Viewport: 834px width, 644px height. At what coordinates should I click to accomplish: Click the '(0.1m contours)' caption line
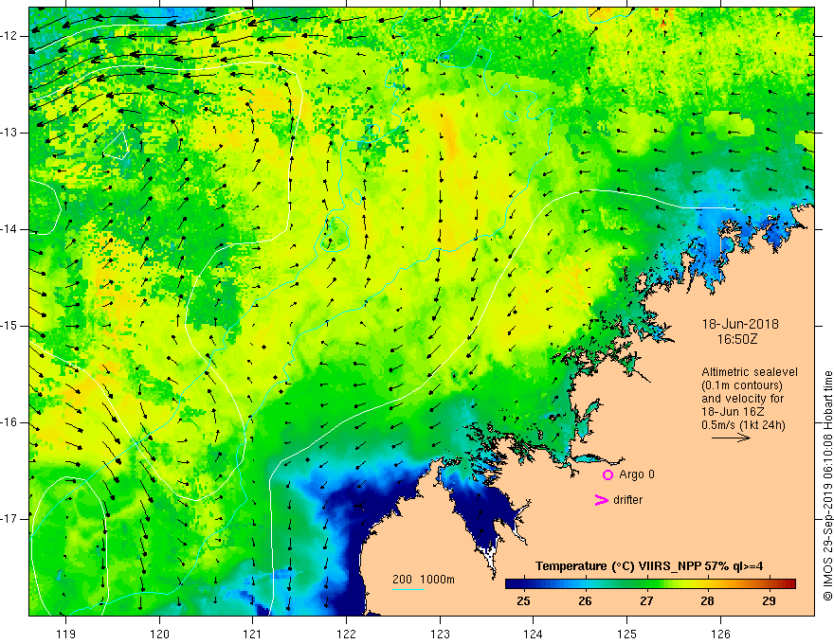point(742,385)
